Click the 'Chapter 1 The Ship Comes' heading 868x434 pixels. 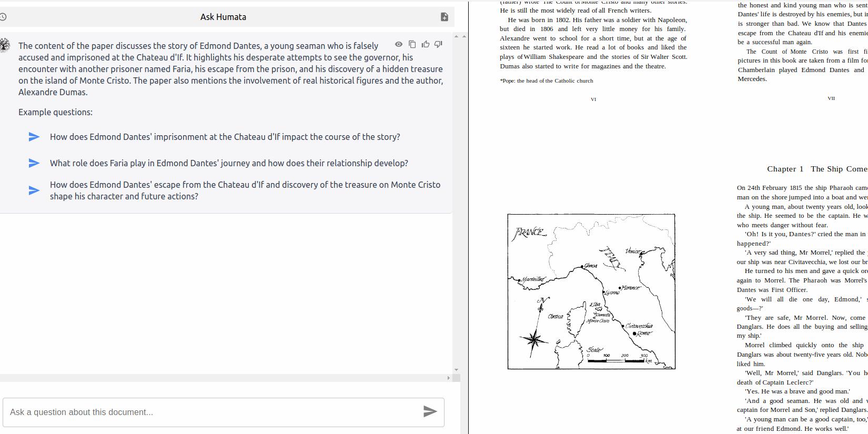[816, 169]
